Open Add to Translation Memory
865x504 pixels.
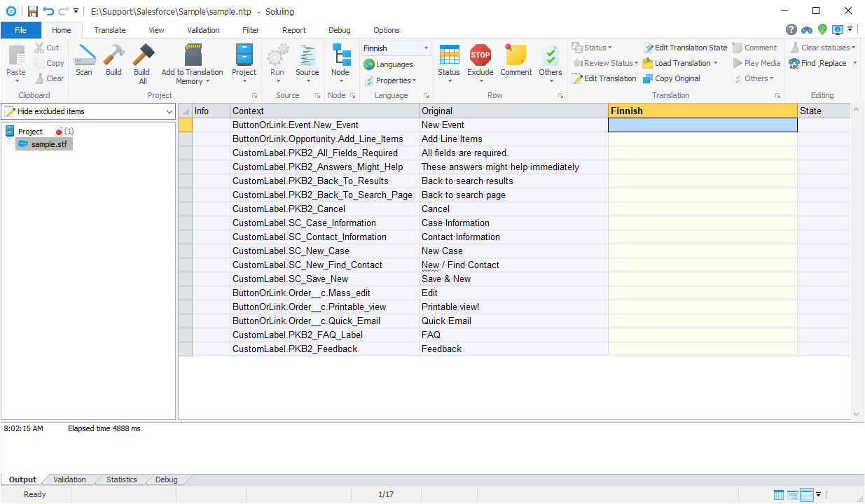point(192,64)
